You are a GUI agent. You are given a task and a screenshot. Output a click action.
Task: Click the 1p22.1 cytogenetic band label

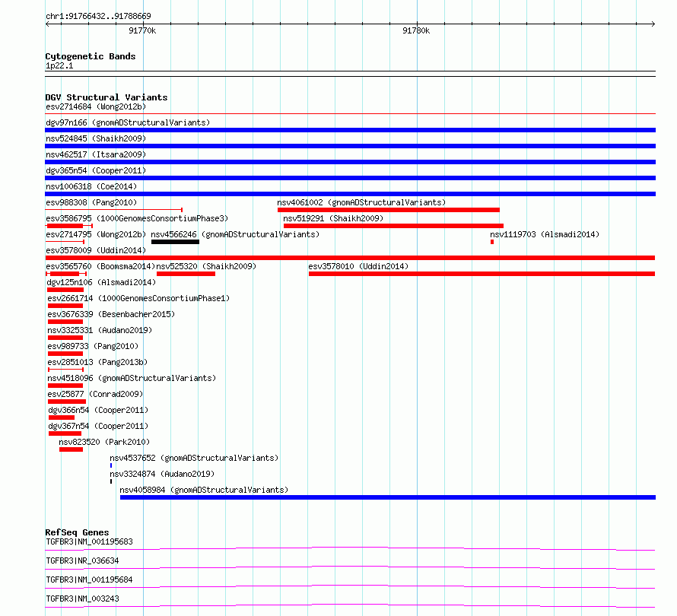pos(59,65)
